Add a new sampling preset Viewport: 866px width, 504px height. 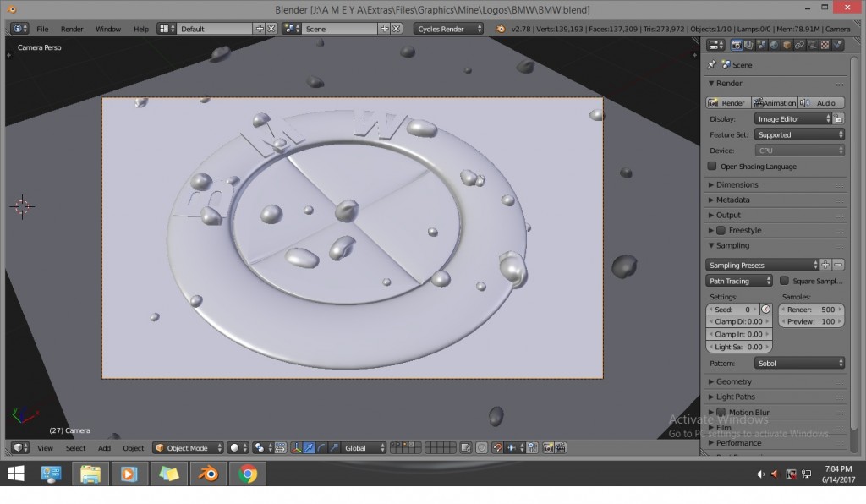tap(826, 265)
